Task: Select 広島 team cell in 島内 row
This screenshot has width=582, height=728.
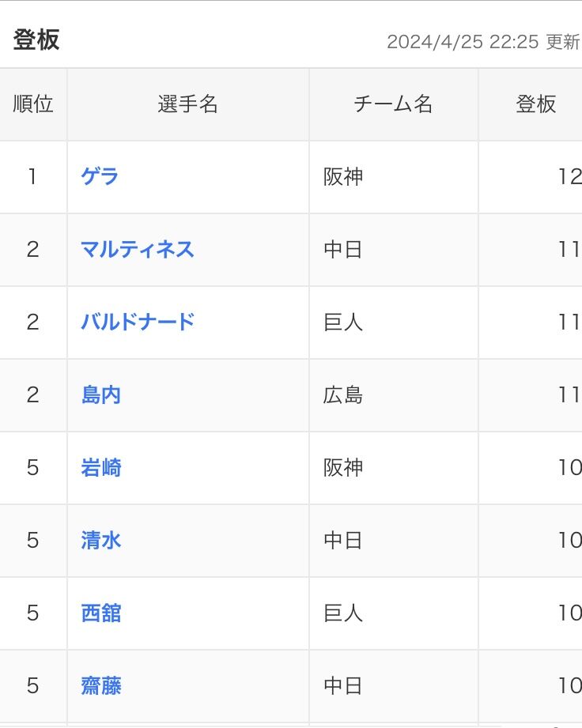Action: point(343,394)
